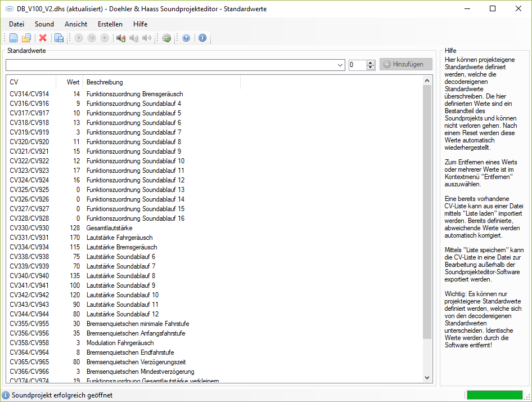This screenshot has width=532, height=402.
Task: Click the greyed-out loop playback button
Action: [92, 38]
